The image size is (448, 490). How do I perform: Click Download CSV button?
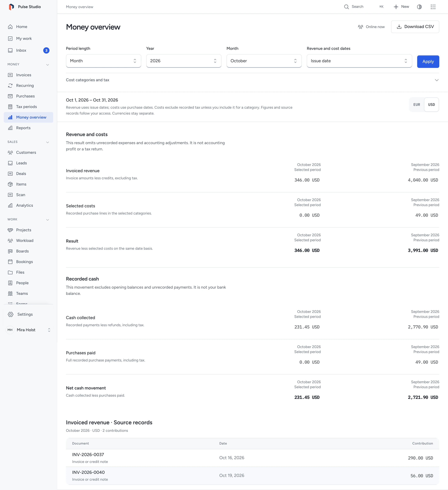[415, 27]
